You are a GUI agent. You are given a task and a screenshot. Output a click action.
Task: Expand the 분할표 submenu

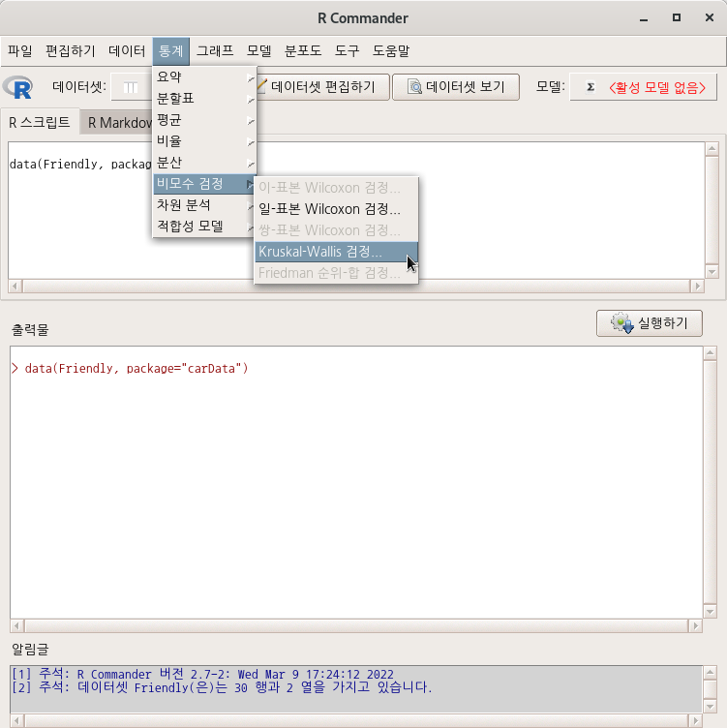[x=204, y=99]
